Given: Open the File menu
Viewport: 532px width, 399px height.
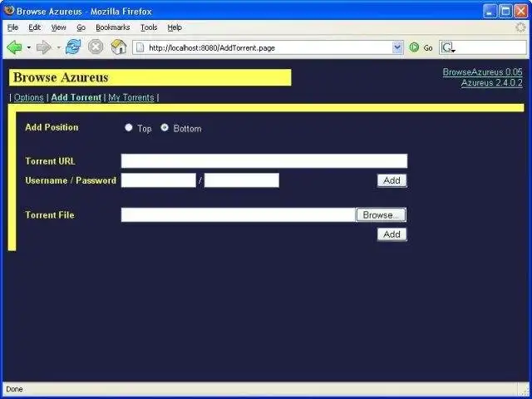Looking at the screenshot, I should pos(13,27).
